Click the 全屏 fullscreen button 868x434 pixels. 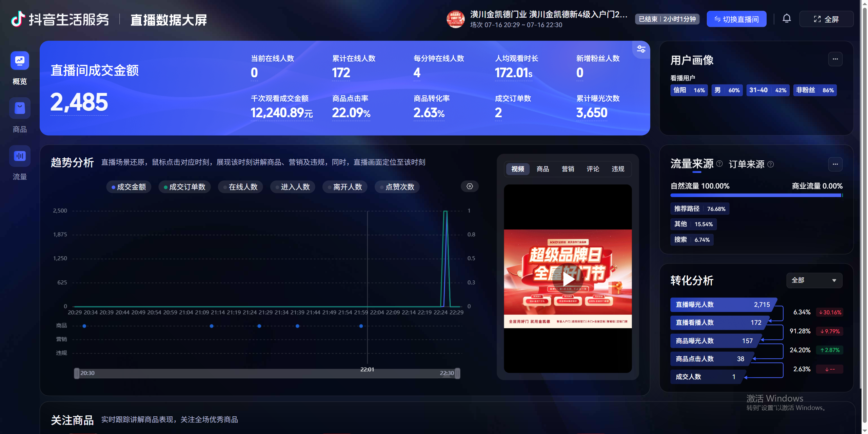point(826,19)
